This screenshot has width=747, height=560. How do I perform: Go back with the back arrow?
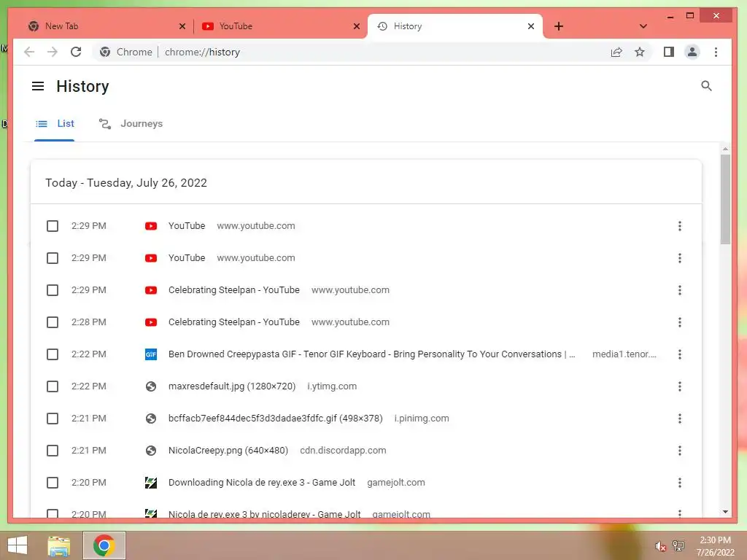(29, 52)
